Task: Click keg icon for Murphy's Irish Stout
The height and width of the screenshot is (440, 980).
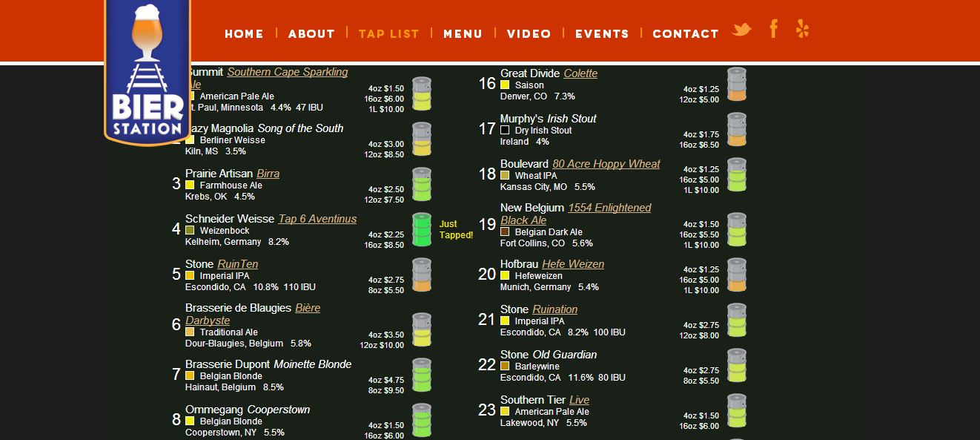Action: click(x=737, y=130)
